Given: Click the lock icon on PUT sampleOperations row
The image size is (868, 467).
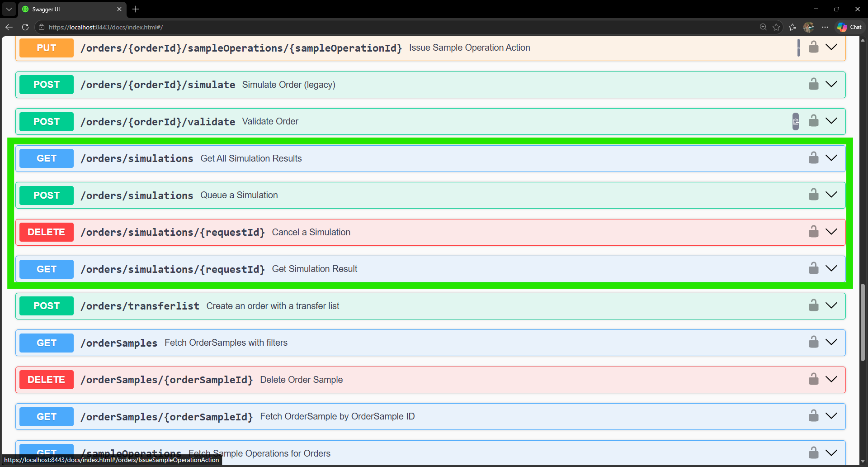Looking at the screenshot, I should click(814, 47).
